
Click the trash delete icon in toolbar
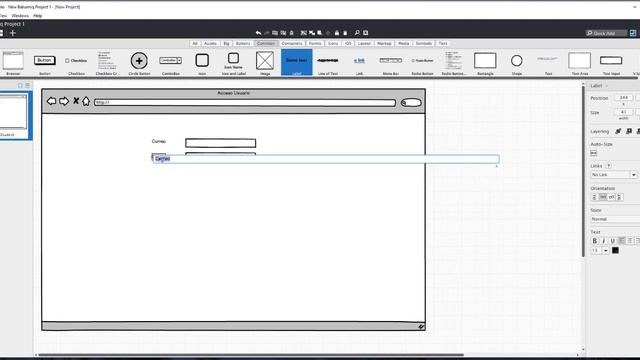[x=345, y=33]
